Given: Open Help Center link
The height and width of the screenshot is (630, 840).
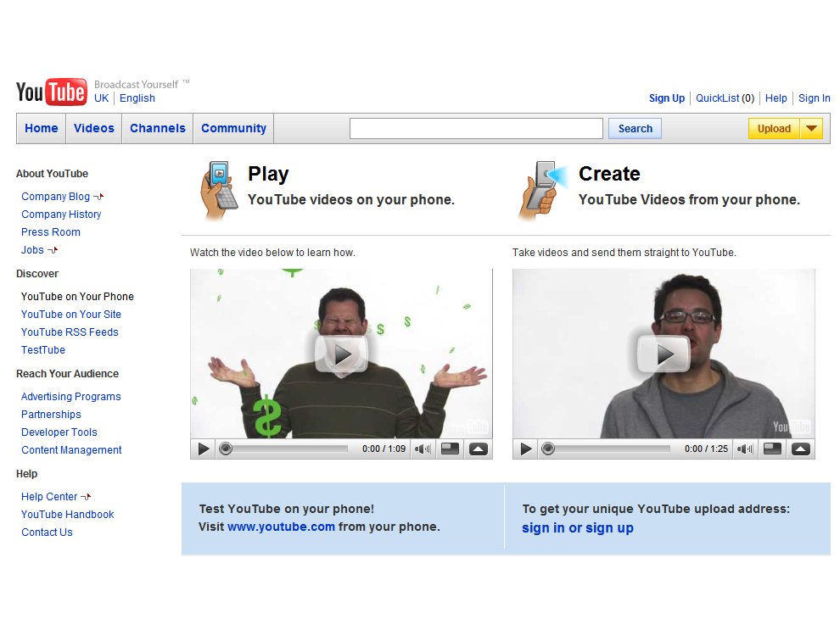Looking at the screenshot, I should (x=49, y=497).
